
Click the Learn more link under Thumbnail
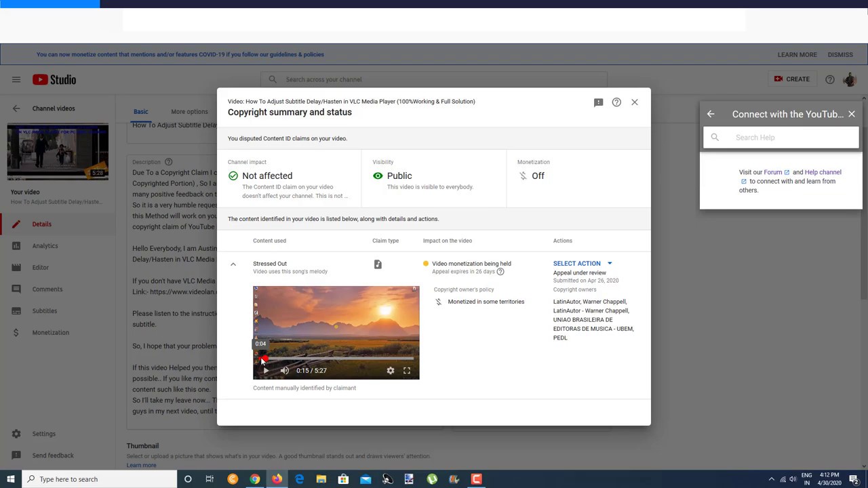[x=141, y=465]
